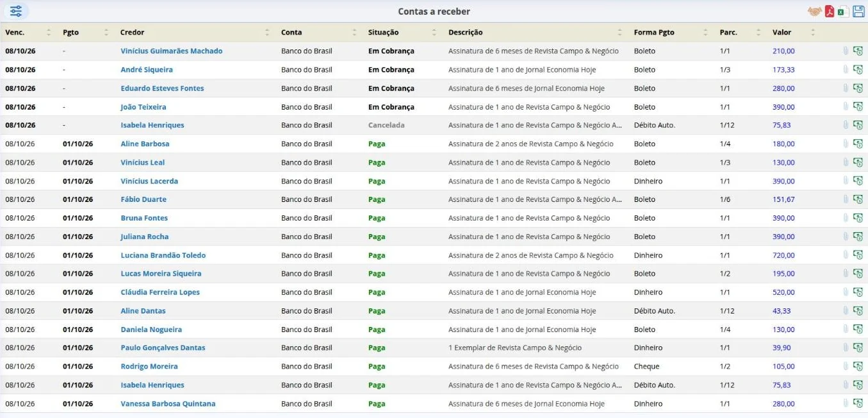
Task: Click the Conta column header label
Action: 291,32
